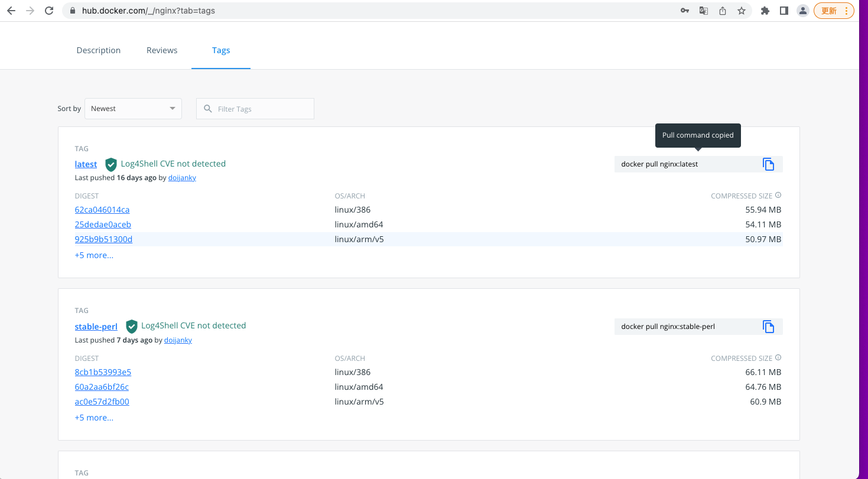Click the 64.76 MB size value
The width and height of the screenshot is (868, 479).
pos(763,387)
